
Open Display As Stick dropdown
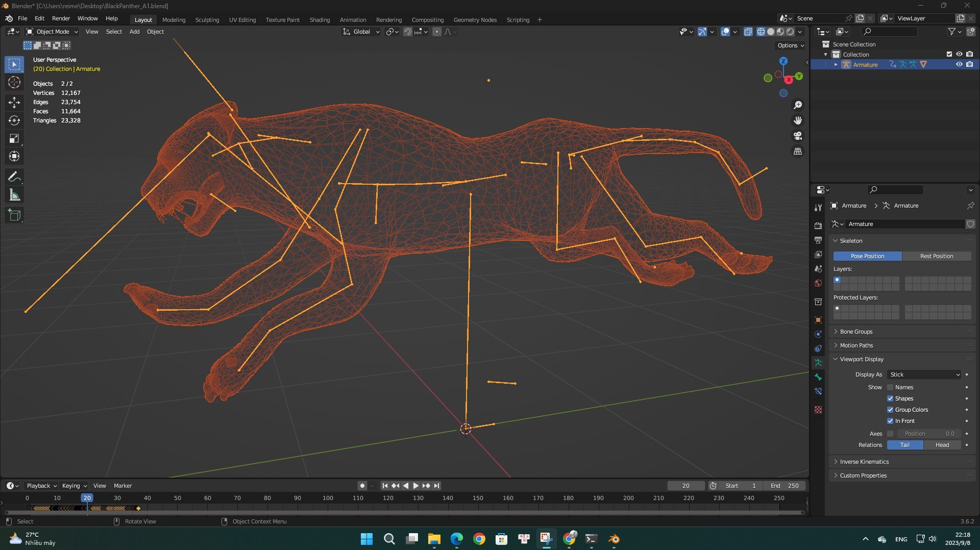pos(924,374)
